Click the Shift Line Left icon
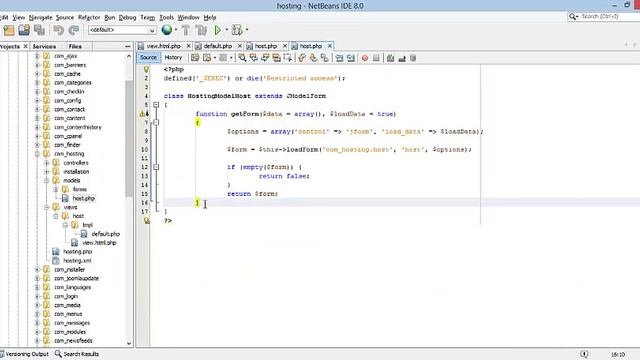The width and height of the screenshot is (640, 360). 339,58
